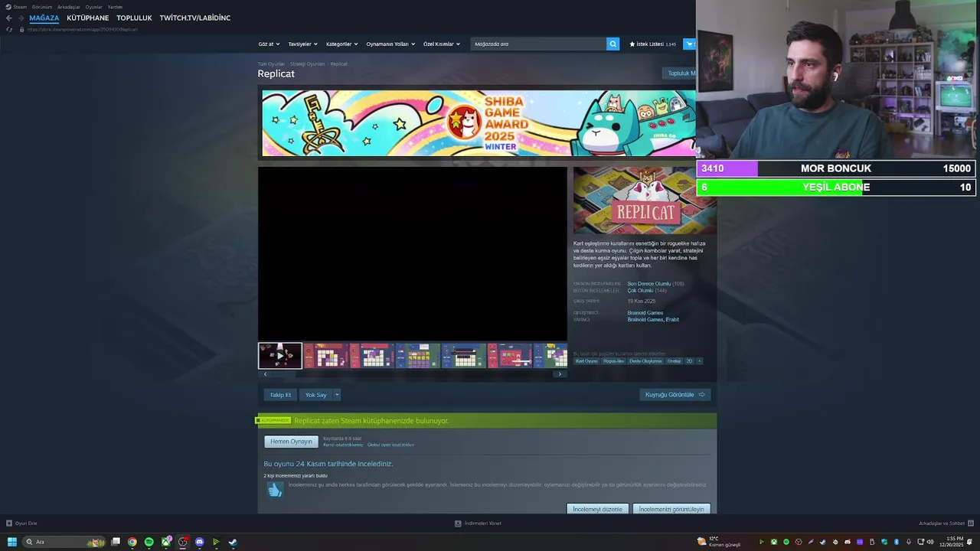This screenshot has height=551, width=980.
Task: Focus the Mağazada ara search field
Action: click(538, 44)
